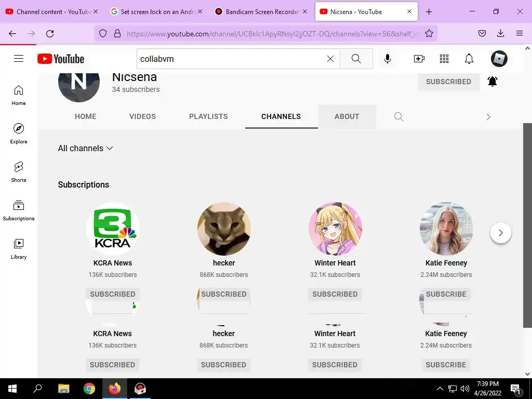Viewport: 532px width, 399px height.
Task: Open the account avatar menu
Action: tap(499, 59)
